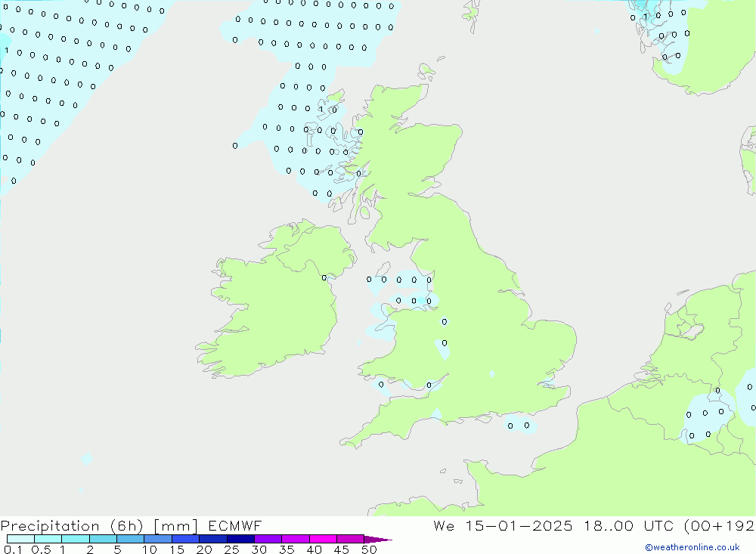Click the 1–2 mm legend color swatch
The image size is (756, 554).
click(x=76, y=539)
